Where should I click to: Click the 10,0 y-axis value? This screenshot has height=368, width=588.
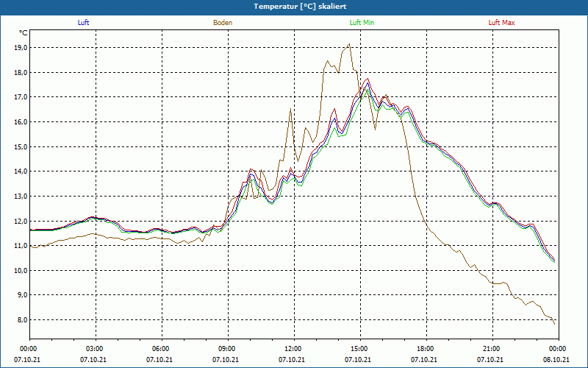(x=21, y=270)
